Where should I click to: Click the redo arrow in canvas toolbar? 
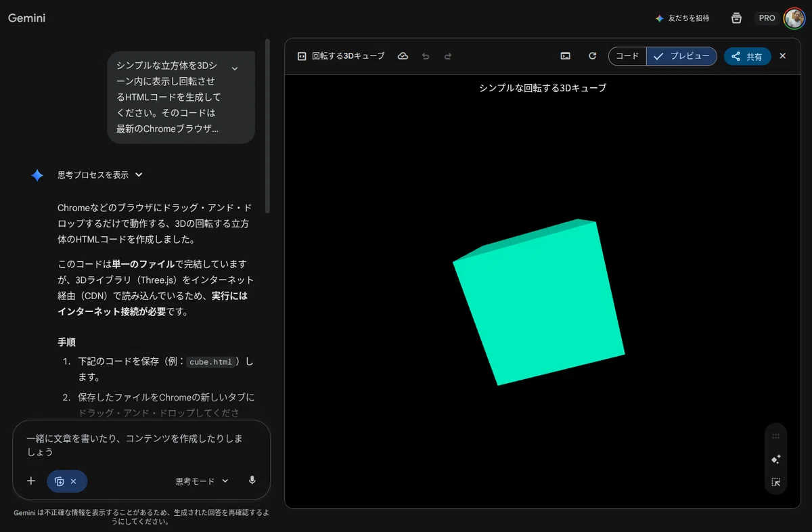(x=448, y=56)
